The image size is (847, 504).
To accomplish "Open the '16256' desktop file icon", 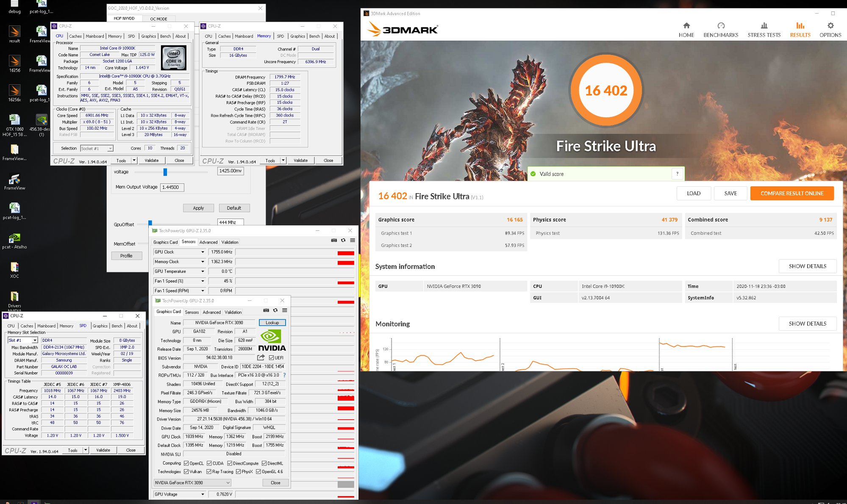I will pos(14,64).
